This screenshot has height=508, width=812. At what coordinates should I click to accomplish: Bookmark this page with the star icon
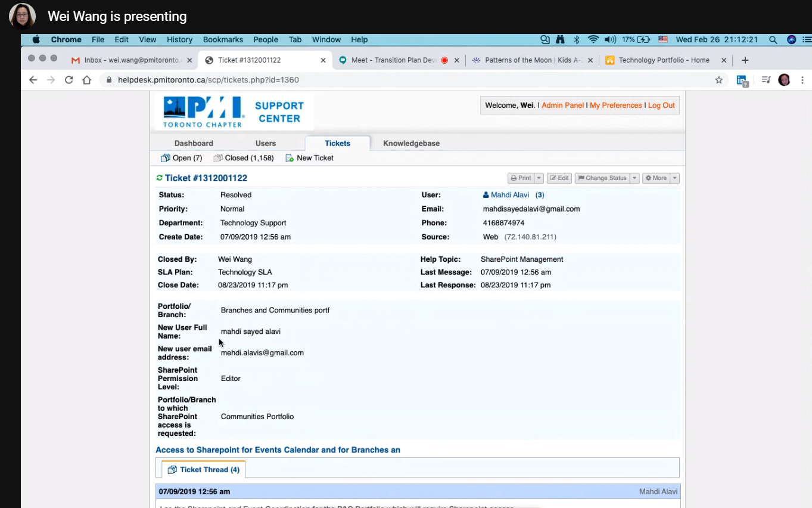[718, 80]
